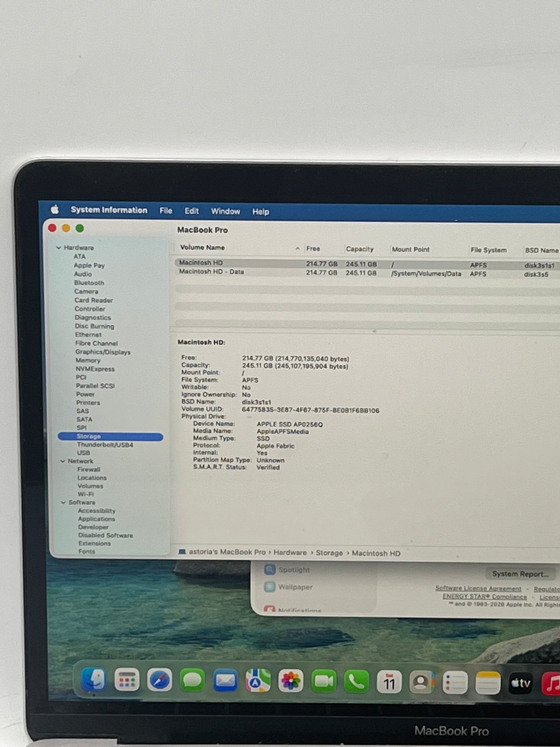The image size is (560, 747).
Task: Open the Apple menu icon
Action: pyautogui.click(x=55, y=210)
